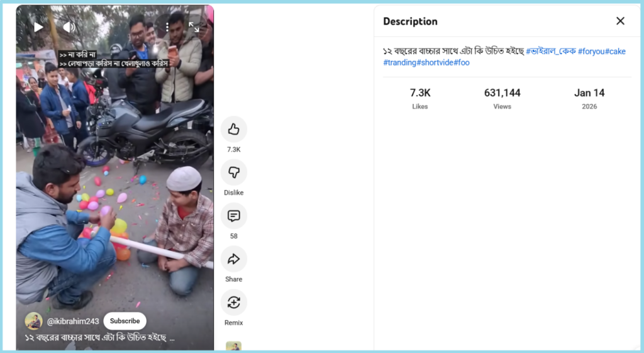Click the Bengali caption text overlay
Viewport: 644px width, 353px height.
click(113, 63)
